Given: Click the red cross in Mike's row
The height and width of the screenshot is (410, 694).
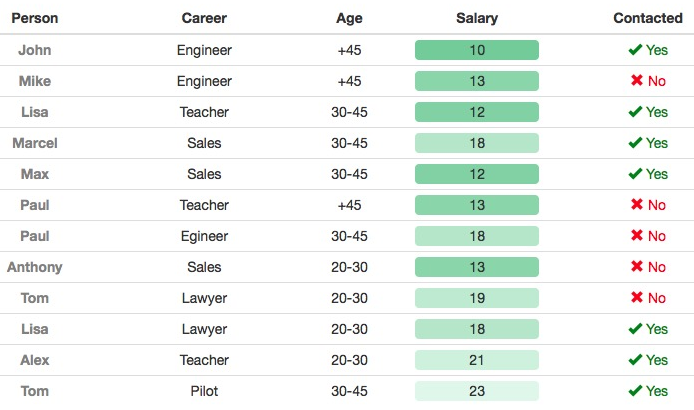Looking at the screenshot, I should [637, 81].
